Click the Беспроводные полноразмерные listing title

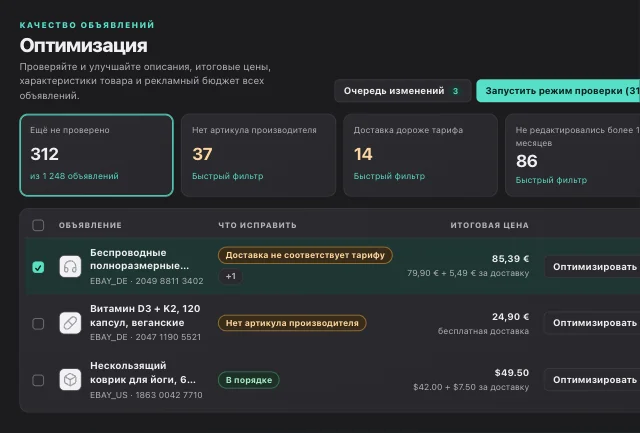pos(139,259)
